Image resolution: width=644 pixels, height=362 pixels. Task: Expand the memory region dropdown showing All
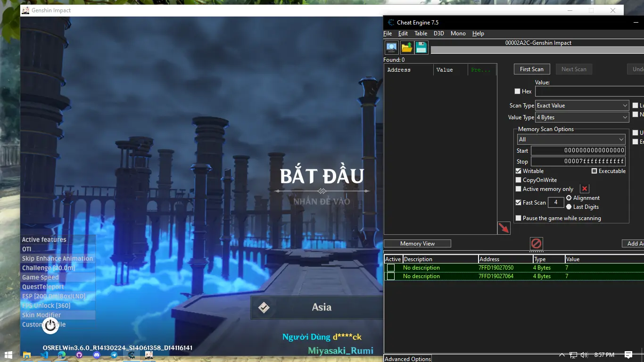coord(571,140)
